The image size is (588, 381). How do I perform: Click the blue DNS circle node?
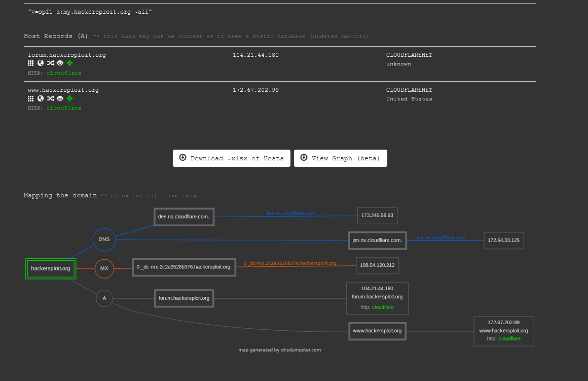(104, 239)
